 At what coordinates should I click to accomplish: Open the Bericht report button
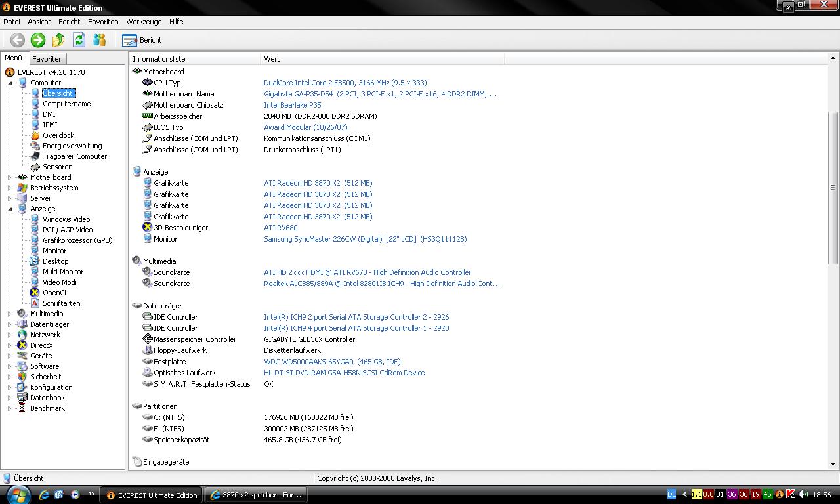pyautogui.click(x=142, y=40)
